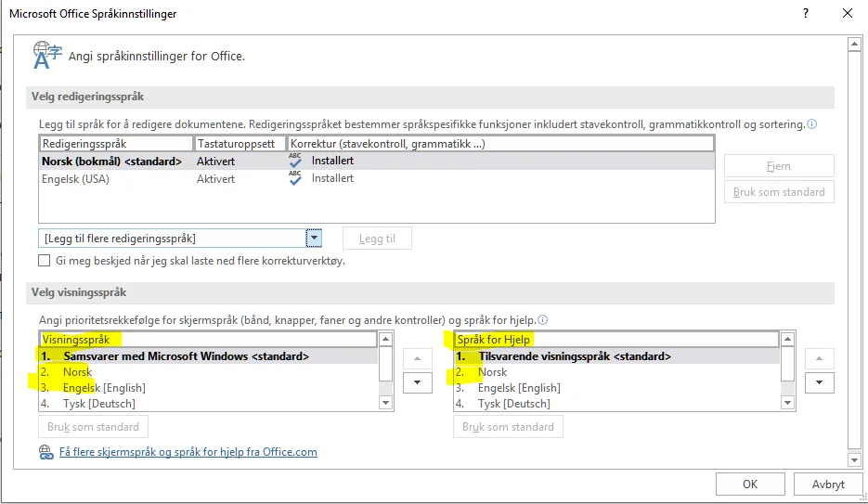Viewport: 868px width, 504px height.
Task: Click Språk for Hjelp list scrollbar up arrow
Action: point(788,339)
